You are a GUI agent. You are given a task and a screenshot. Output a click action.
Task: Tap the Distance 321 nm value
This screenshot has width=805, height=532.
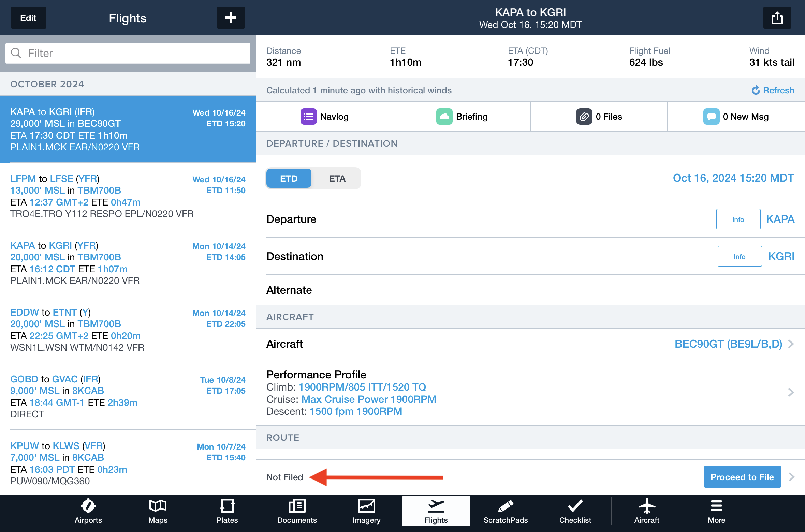pos(283,62)
